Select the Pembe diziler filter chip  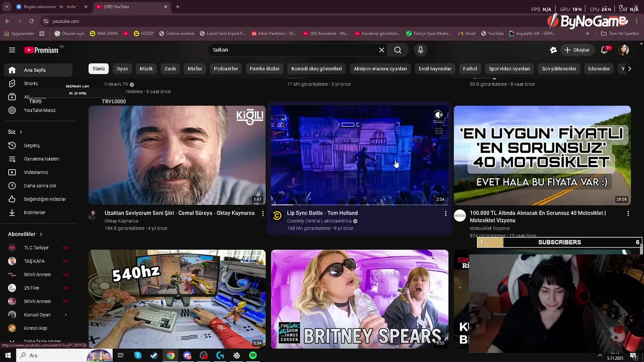(265, 69)
